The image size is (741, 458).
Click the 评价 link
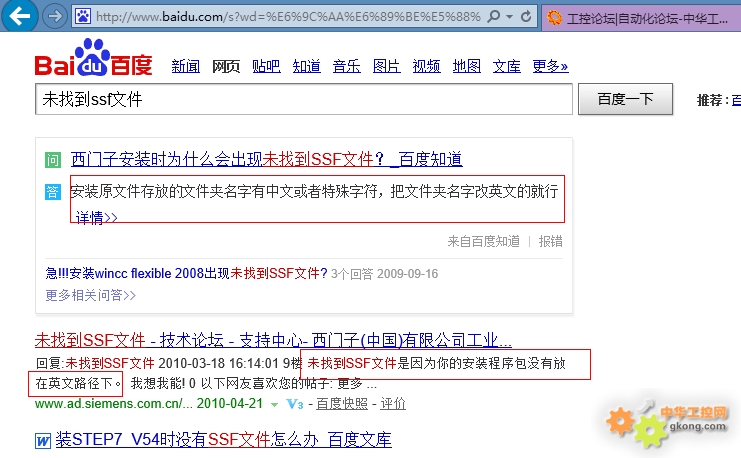click(x=393, y=404)
